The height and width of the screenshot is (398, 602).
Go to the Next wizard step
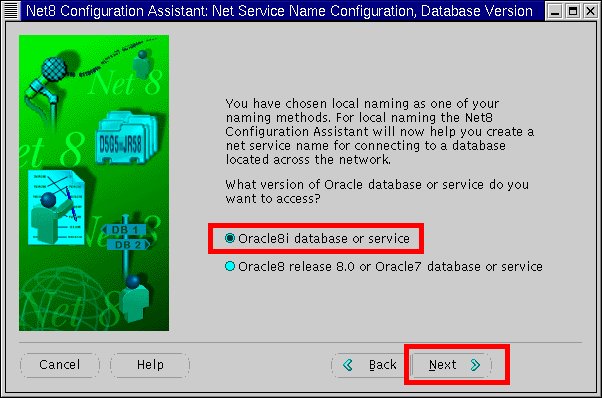pos(452,365)
